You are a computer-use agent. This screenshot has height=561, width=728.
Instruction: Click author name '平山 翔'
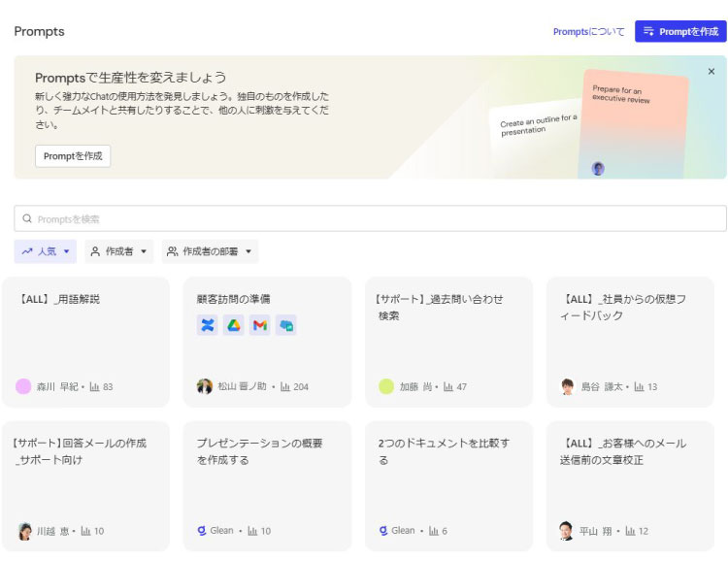(595, 531)
